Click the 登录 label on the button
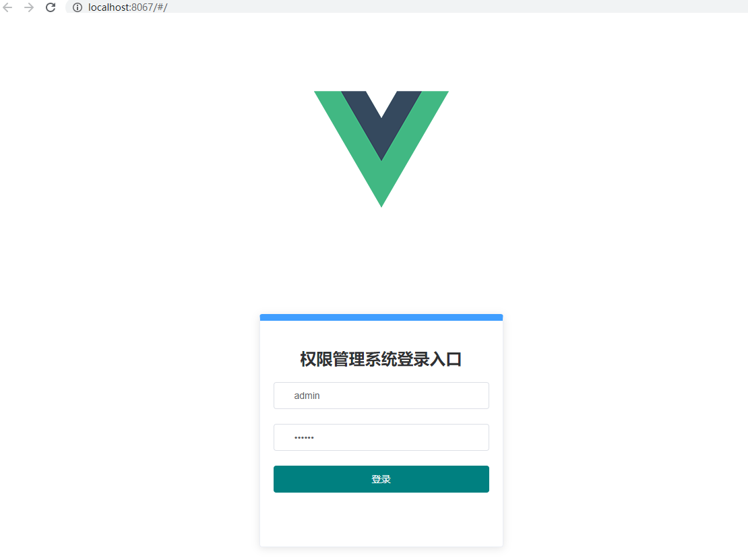 [381, 479]
